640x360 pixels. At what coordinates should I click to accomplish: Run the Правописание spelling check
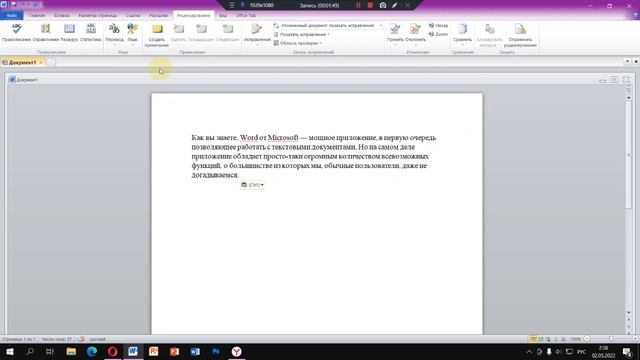pyautogui.click(x=16, y=33)
